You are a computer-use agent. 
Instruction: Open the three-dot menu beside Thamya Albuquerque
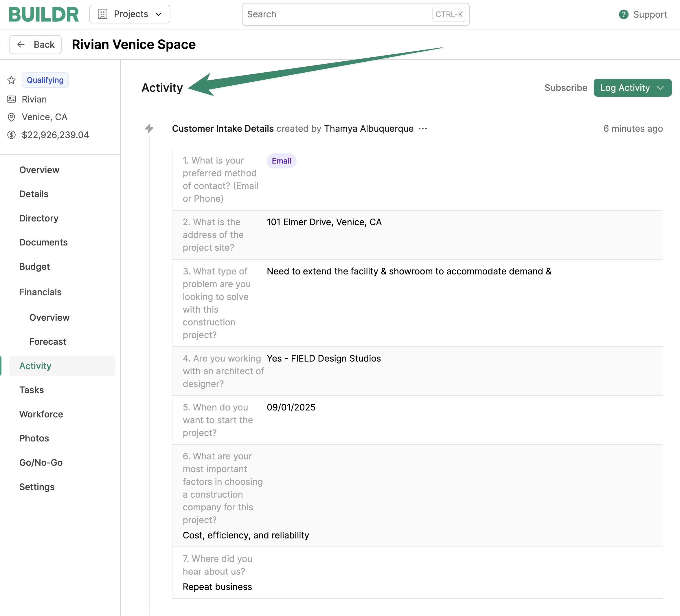(423, 129)
